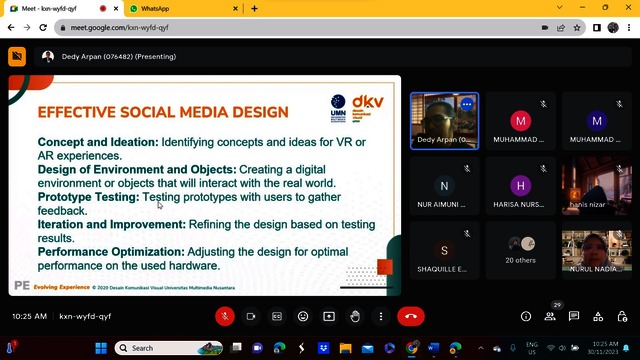Unmute the microphone in Meet
Screen dimensions: 640x360
pyautogui.click(x=224, y=316)
